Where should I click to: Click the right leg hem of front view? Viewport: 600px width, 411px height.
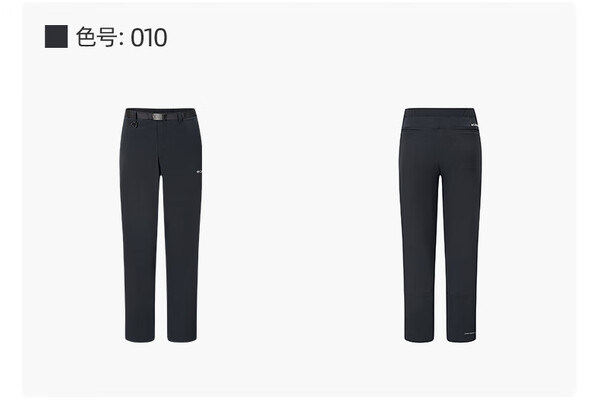pos(182,339)
